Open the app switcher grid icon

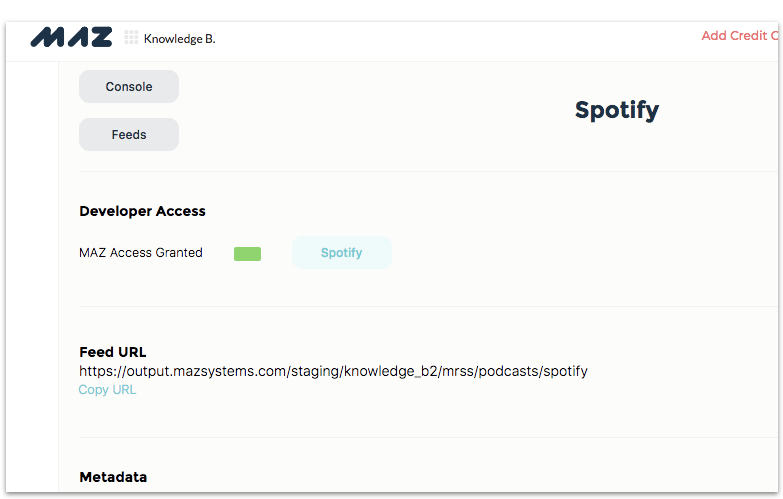click(131, 37)
